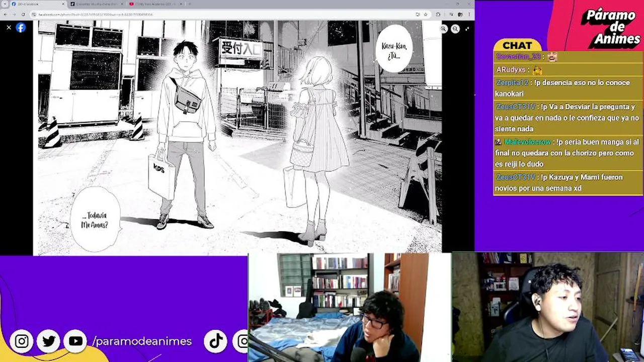Click the 'Kazu-Kun, ¿Tú...' speech bubble

pos(393,49)
